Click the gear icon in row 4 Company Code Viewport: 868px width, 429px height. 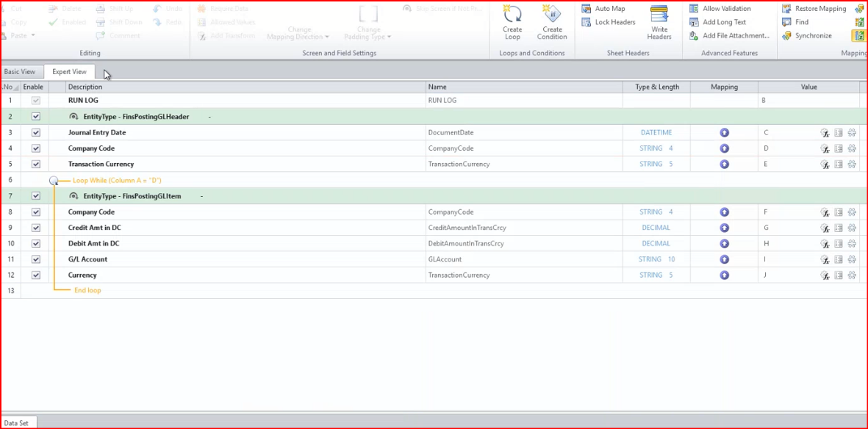click(x=852, y=148)
